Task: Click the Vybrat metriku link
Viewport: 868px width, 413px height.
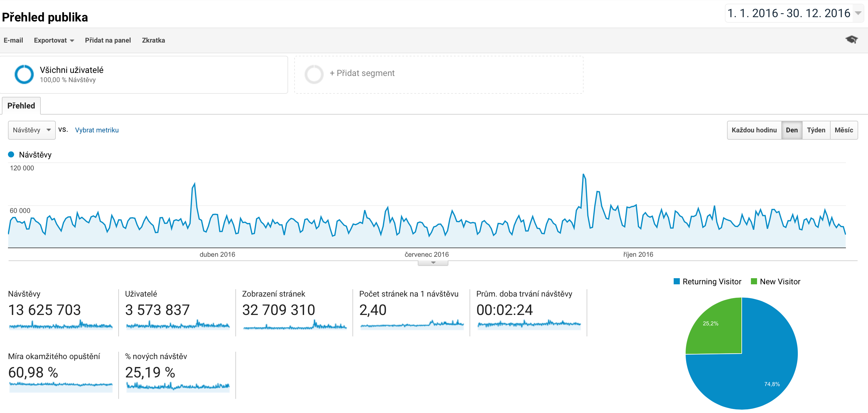Action: 97,130
